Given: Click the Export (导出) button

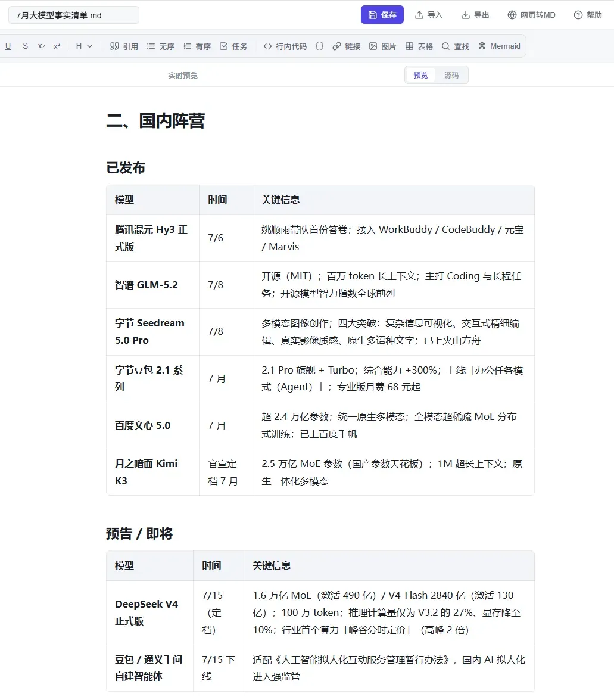Looking at the screenshot, I should [475, 15].
